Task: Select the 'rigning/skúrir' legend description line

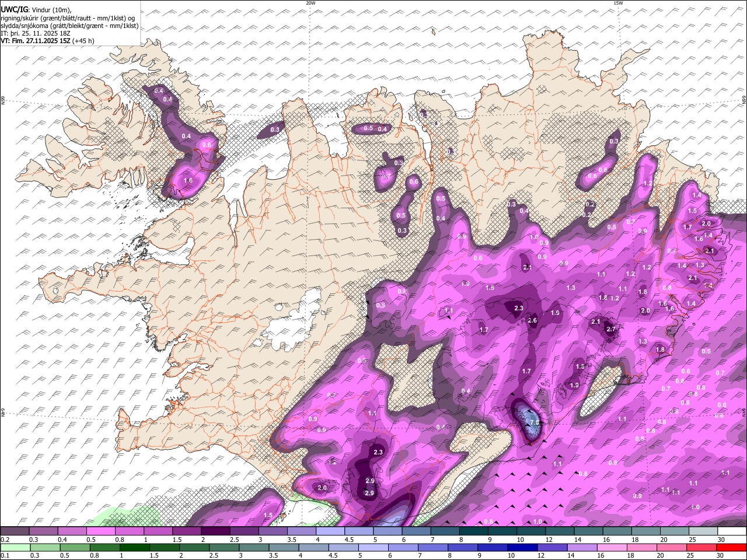Action: 68,18
